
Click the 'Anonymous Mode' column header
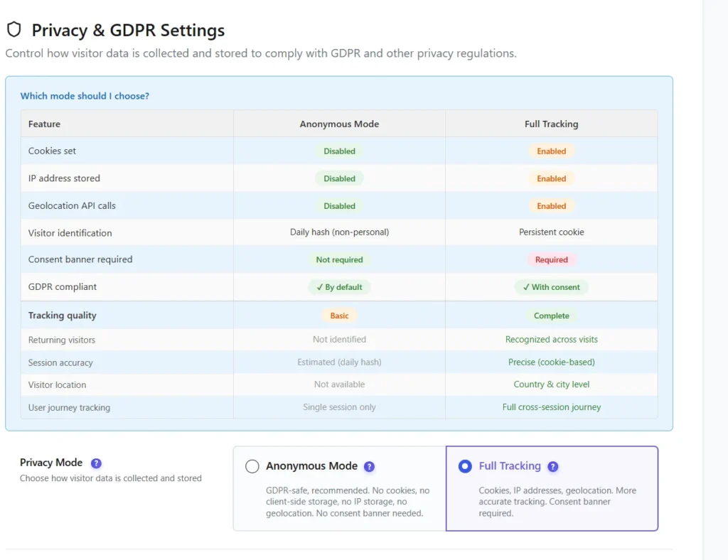tap(339, 124)
